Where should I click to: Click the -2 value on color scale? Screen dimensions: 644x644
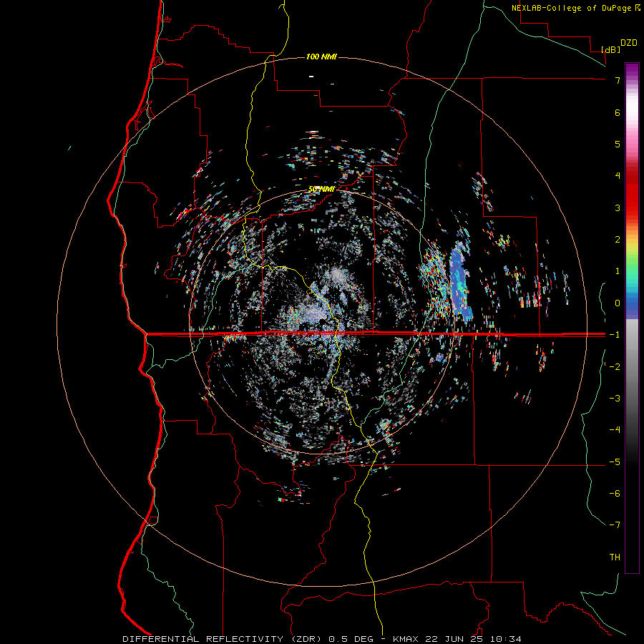615,366
